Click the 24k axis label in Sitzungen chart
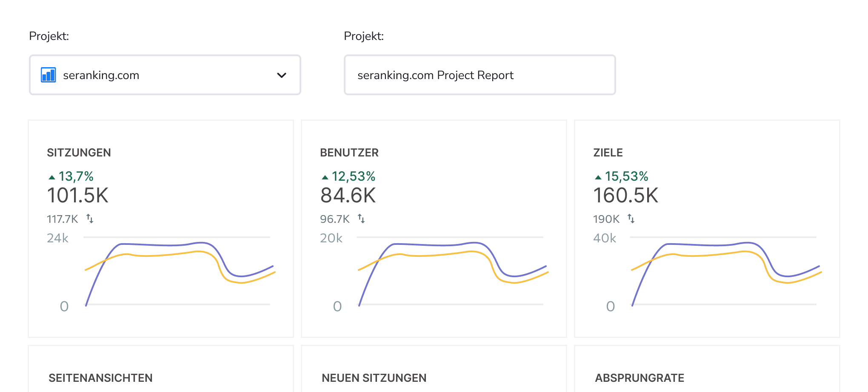 click(x=57, y=238)
